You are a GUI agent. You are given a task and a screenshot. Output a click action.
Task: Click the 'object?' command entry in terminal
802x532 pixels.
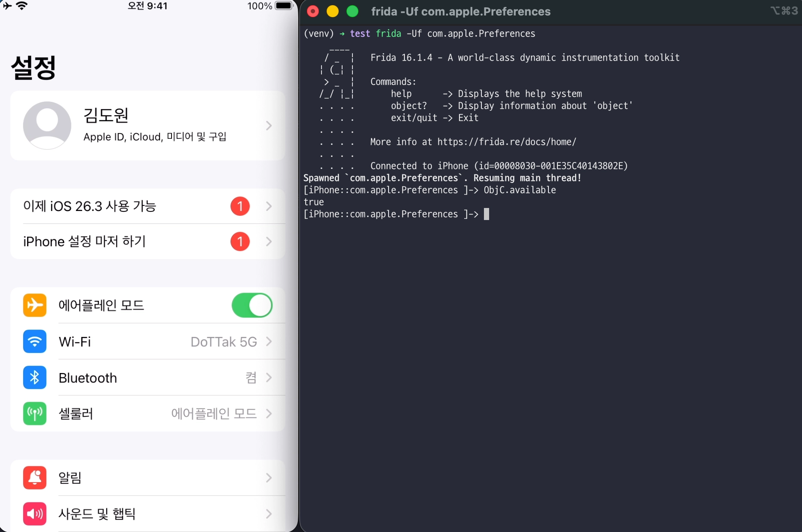[x=409, y=106]
